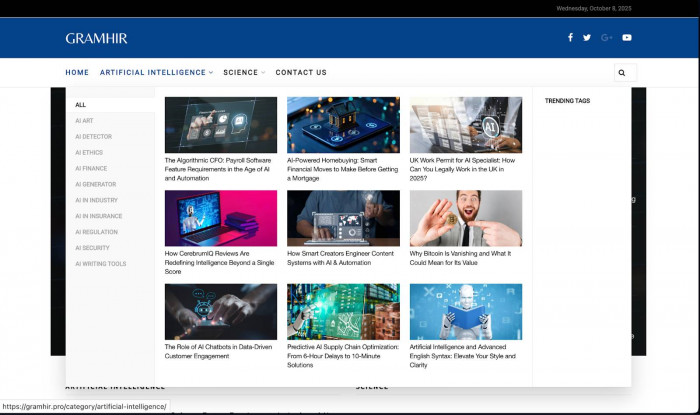Open UK Work Permit article thumbnail
This screenshot has height=415, width=700.
(465, 125)
